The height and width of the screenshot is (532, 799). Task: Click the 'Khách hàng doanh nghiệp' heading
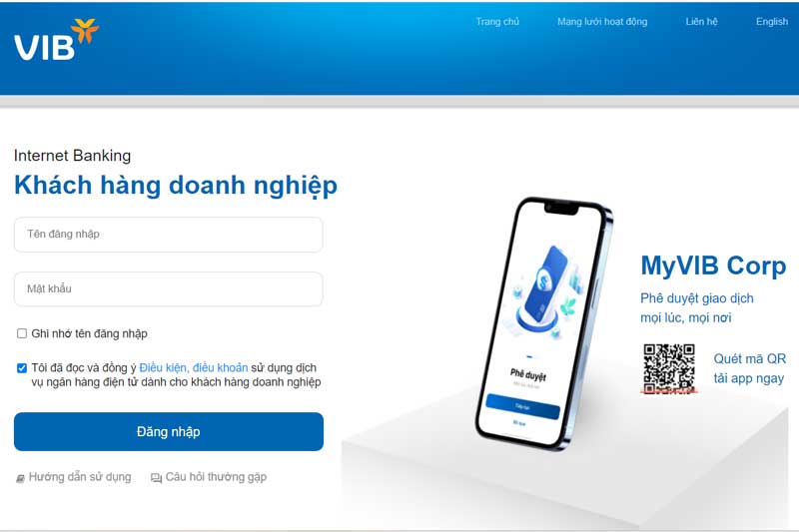click(176, 186)
